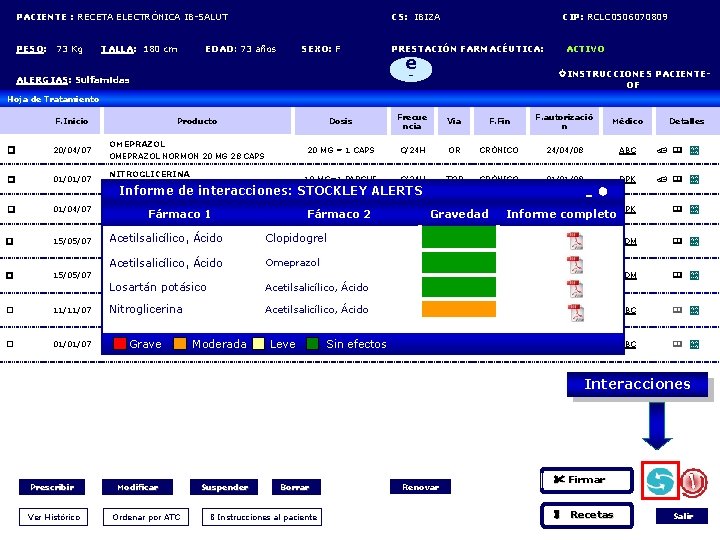Screen dimensions: 720x540
Task: Open the TALLA link
Action: point(118,49)
